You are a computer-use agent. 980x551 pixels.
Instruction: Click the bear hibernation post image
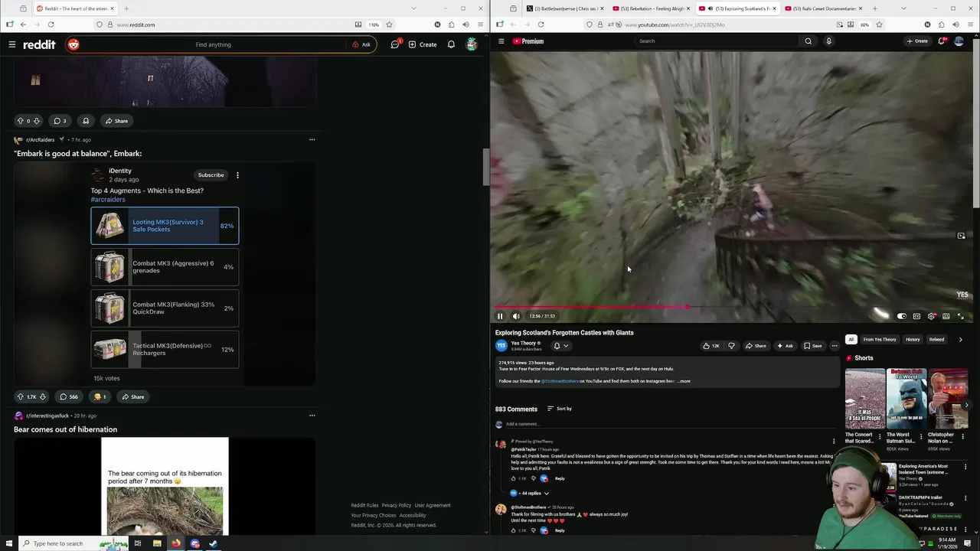(165, 486)
